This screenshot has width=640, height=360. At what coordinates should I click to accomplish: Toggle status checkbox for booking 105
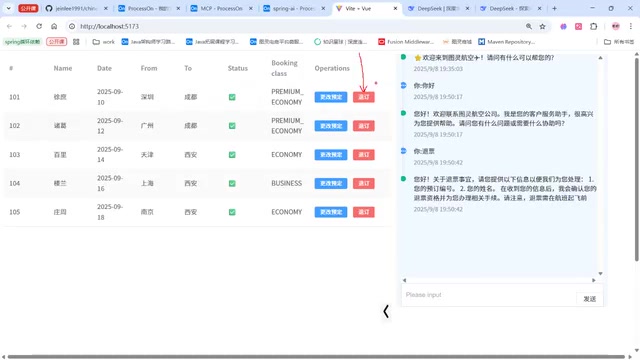click(232, 212)
